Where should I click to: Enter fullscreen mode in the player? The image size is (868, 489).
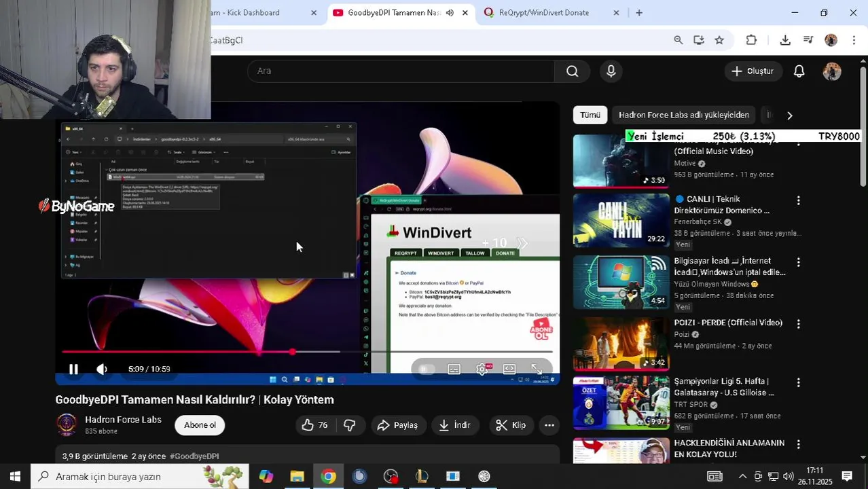pos(537,369)
